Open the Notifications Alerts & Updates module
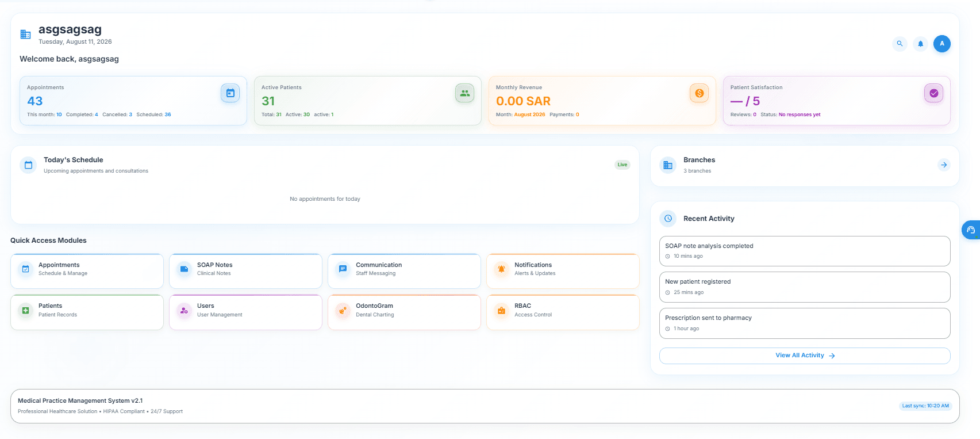 [563, 271]
